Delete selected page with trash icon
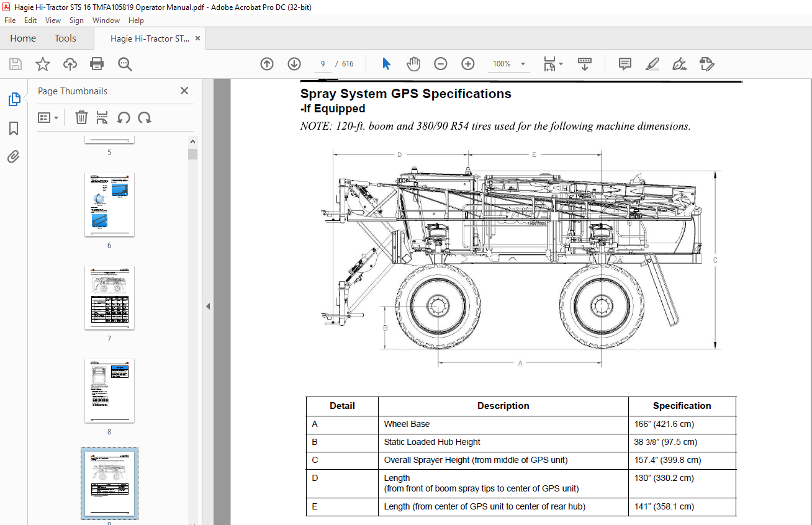The height and width of the screenshot is (525, 812). pyautogui.click(x=81, y=117)
